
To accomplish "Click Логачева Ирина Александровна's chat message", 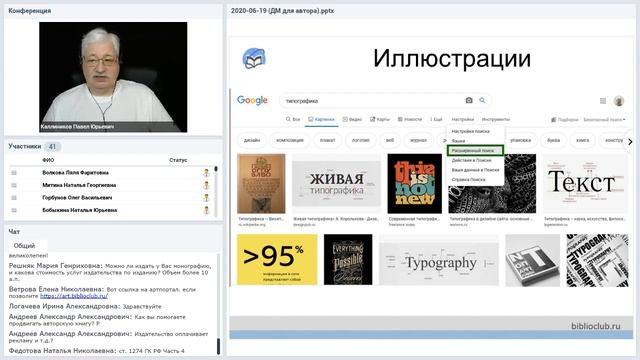I will [x=85, y=306].
